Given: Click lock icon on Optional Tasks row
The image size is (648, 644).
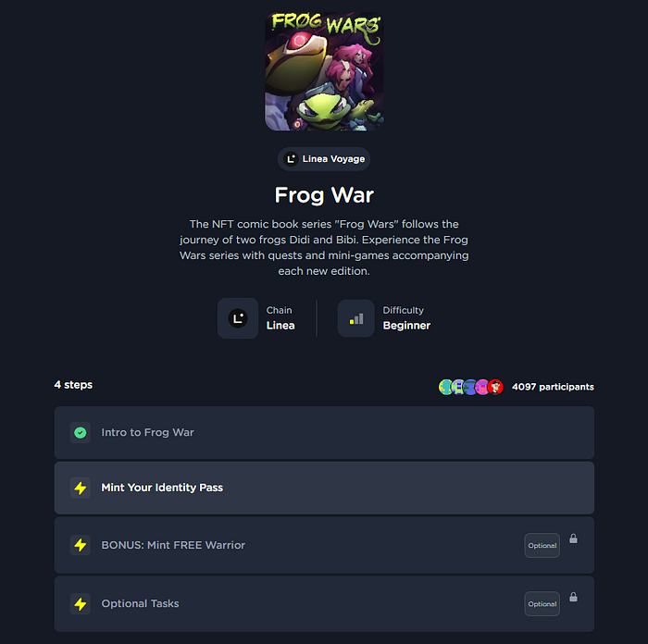Looking at the screenshot, I should 573,597.
